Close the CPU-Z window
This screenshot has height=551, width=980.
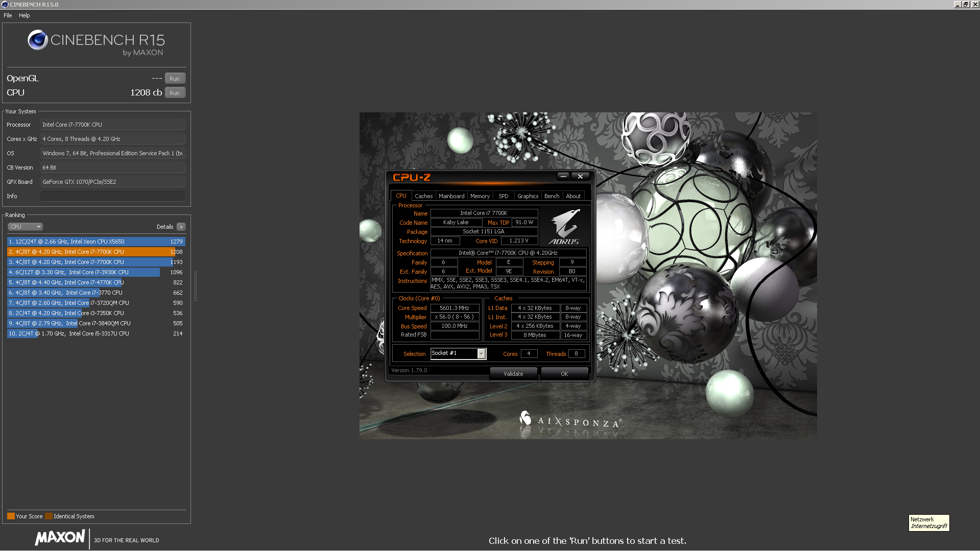point(580,176)
